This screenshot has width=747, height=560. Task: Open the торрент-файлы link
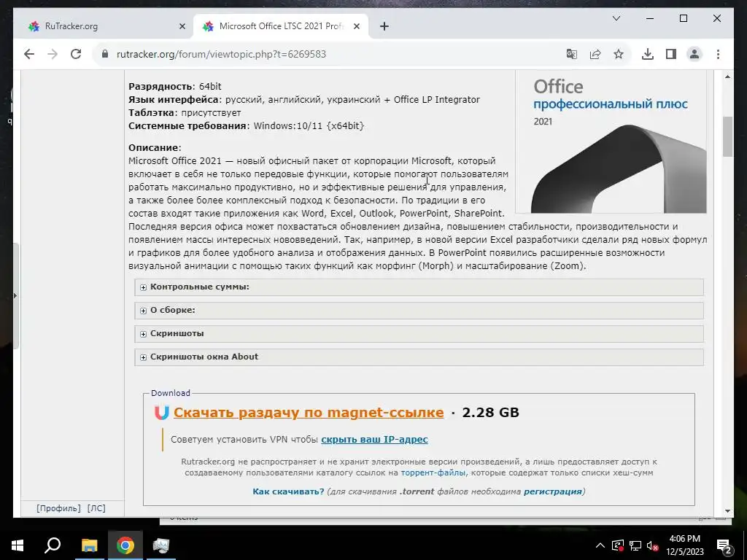[x=433, y=472]
